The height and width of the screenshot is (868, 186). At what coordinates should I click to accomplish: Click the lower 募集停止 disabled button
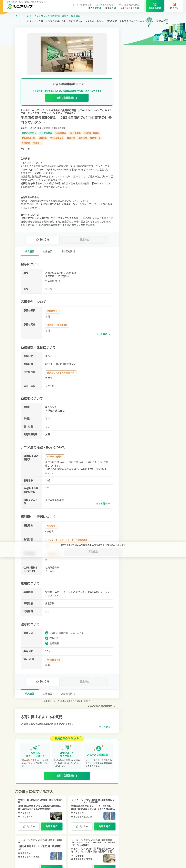click(x=84, y=681)
